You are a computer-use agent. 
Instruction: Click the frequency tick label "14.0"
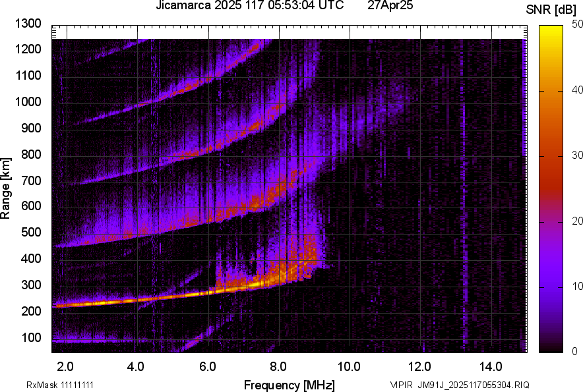coord(491,367)
